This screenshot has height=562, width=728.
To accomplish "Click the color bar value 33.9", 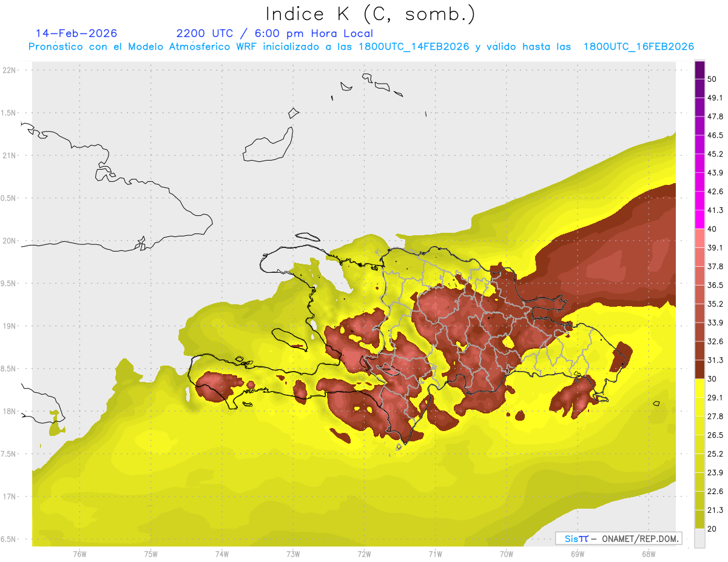I will tap(715, 323).
